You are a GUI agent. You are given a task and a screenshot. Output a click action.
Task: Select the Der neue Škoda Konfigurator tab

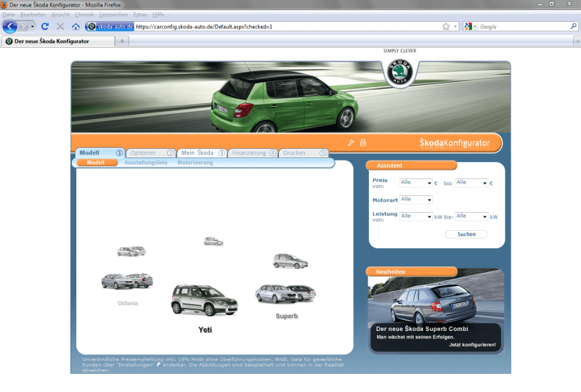(57, 41)
